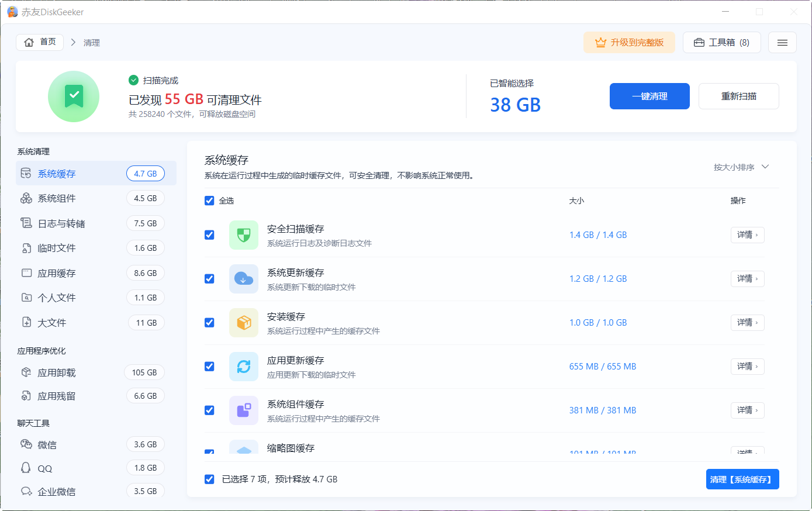Click the 系统缓存 sidebar icon
Image resolution: width=812 pixels, height=511 pixels.
[26, 174]
